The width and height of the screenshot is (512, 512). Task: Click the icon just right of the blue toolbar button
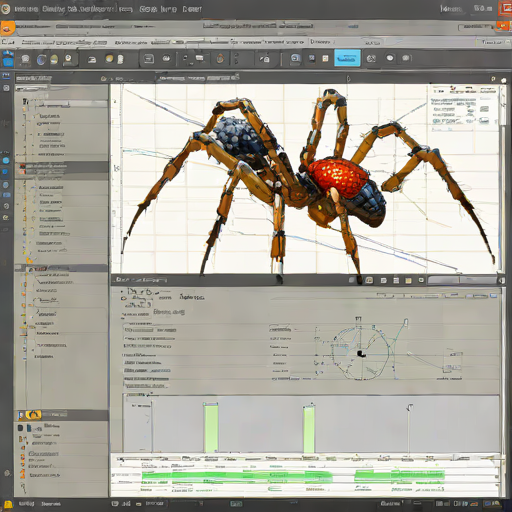(371, 59)
